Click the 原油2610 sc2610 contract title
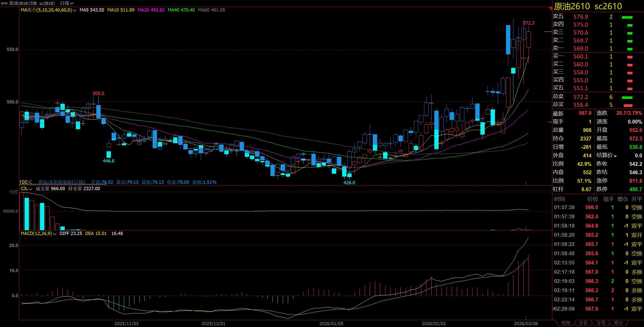The width and height of the screenshot is (644, 327). point(588,6)
